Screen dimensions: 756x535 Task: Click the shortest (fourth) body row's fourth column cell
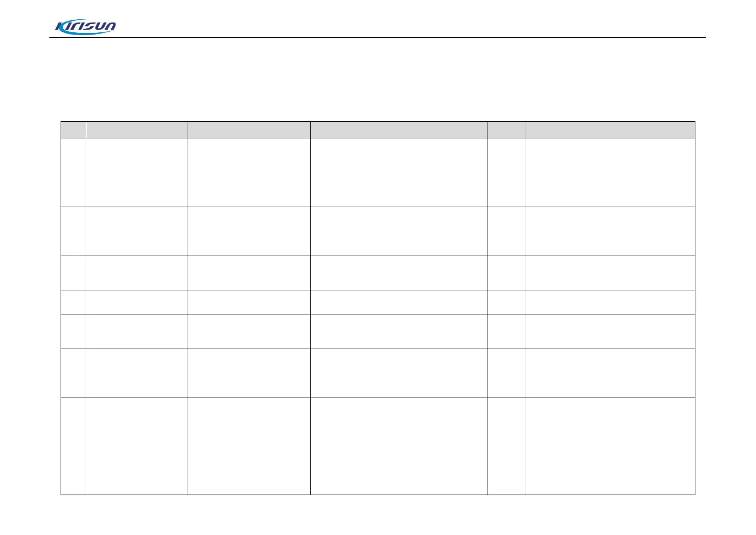pos(399,302)
